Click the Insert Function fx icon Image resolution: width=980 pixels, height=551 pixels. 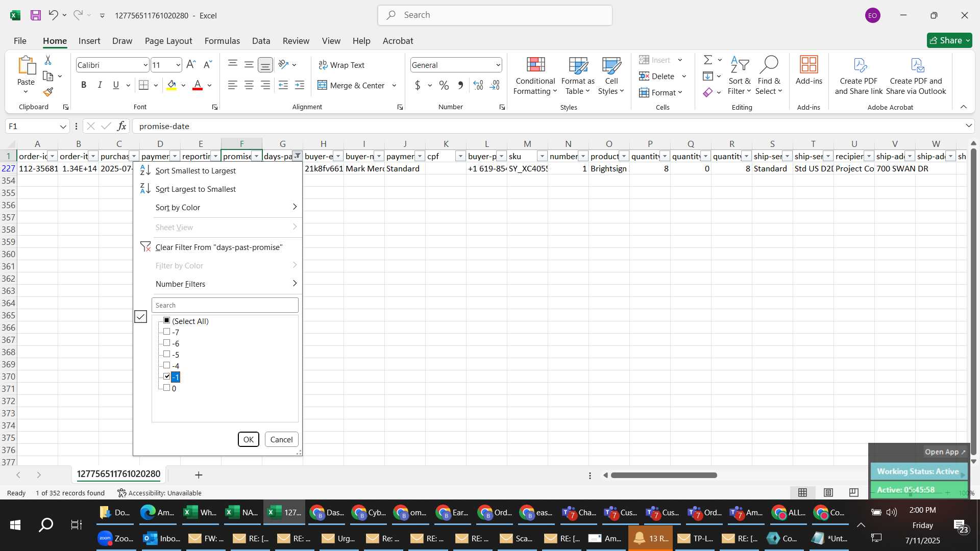tap(121, 126)
